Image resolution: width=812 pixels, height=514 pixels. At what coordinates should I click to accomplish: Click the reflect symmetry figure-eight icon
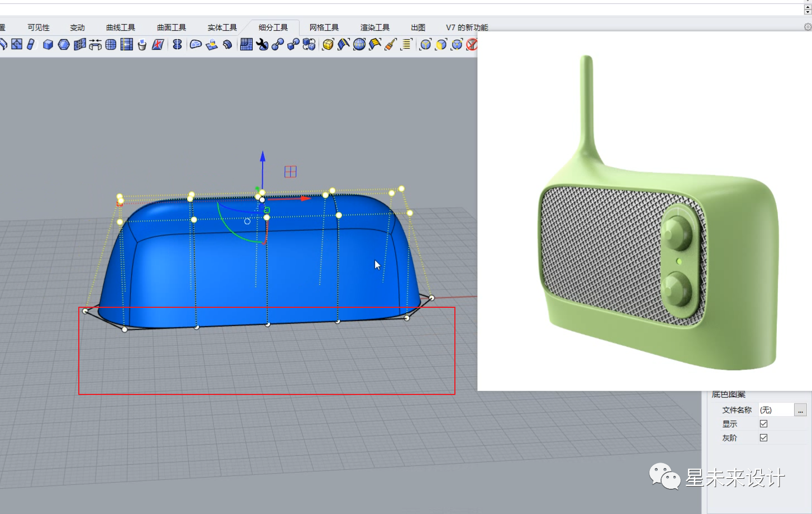point(177,45)
